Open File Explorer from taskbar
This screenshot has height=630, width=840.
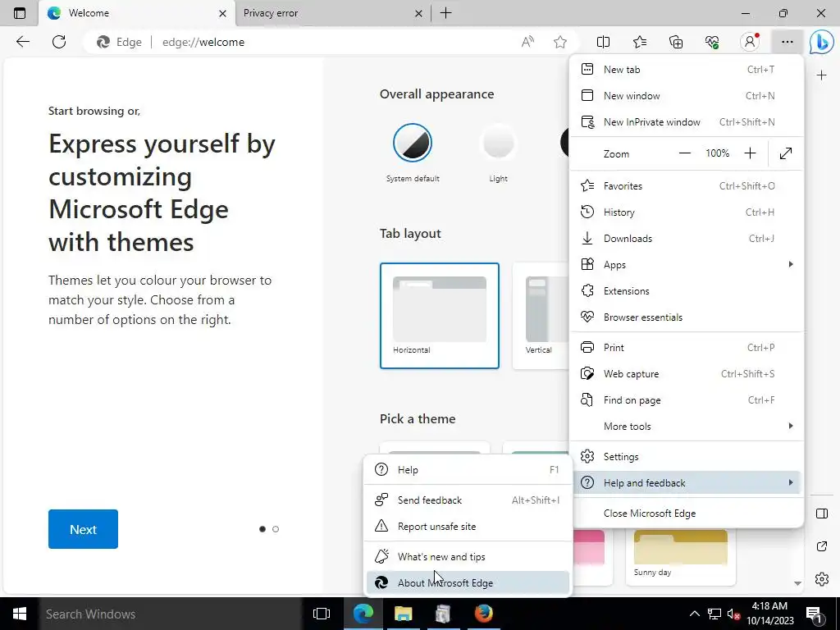(404, 614)
